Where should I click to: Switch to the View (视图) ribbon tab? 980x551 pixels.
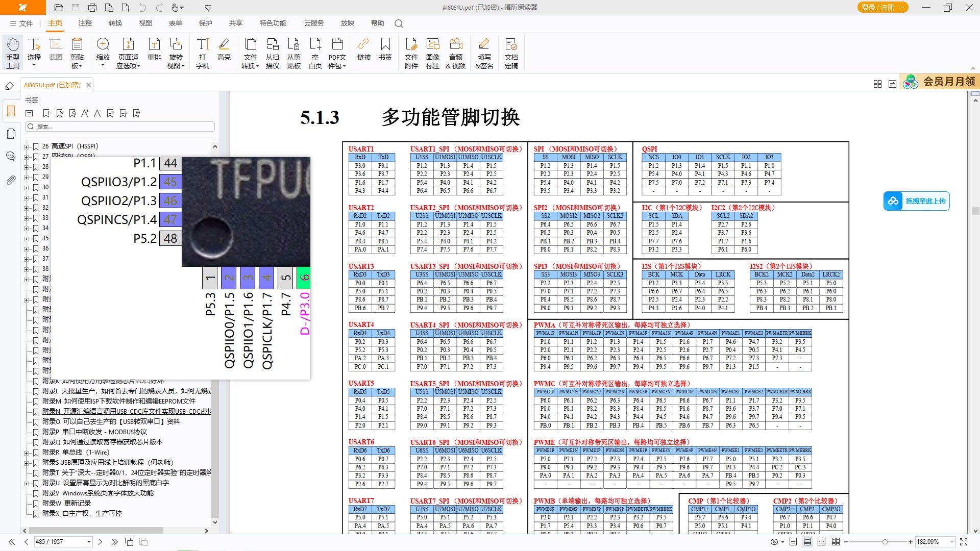tap(145, 23)
